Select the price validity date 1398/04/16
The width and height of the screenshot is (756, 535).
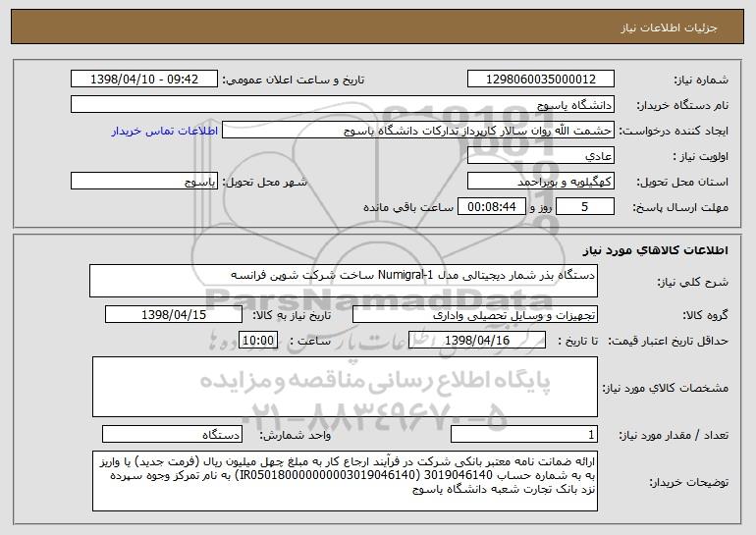click(477, 341)
